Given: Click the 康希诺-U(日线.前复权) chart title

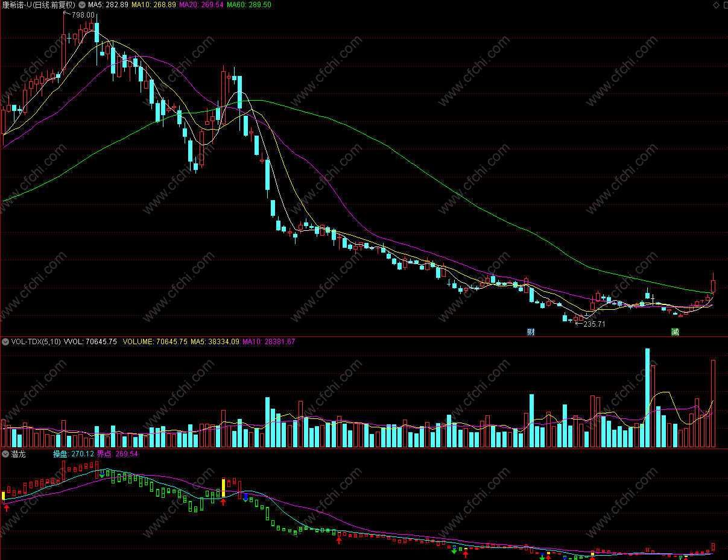Looking at the screenshot, I should point(39,4).
